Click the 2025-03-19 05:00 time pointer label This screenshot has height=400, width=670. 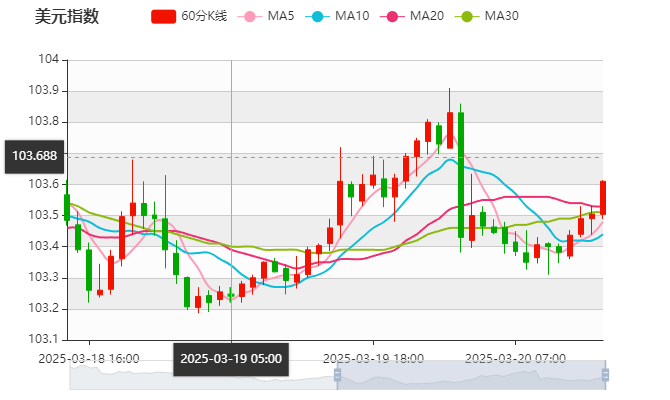click(231, 359)
